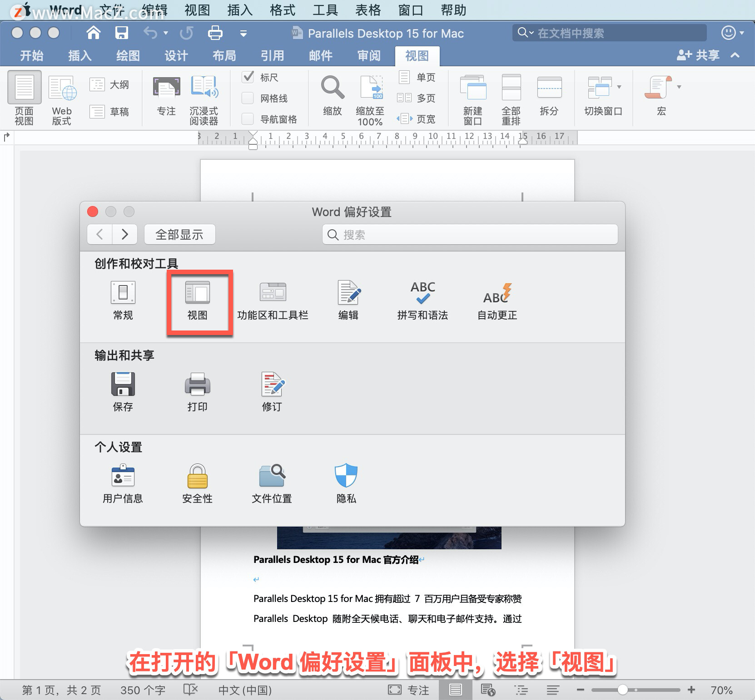The height and width of the screenshot is (700, 755).
Task: Click the 共享 Share button
Action: tap(698, 55)
